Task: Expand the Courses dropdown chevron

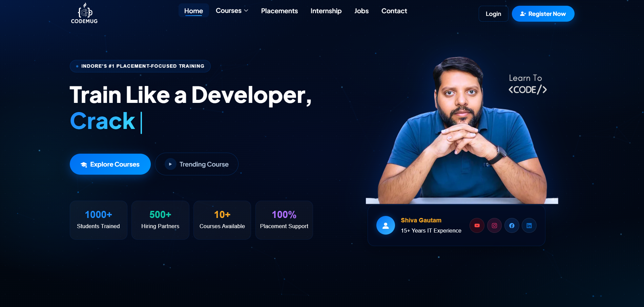Action: (246, 11)
